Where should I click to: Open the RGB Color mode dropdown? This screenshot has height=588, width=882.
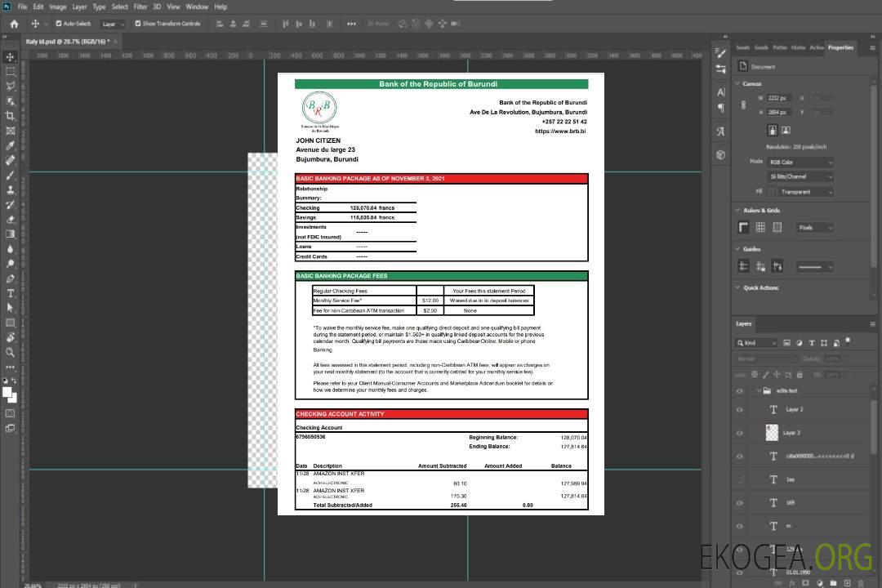800,162
